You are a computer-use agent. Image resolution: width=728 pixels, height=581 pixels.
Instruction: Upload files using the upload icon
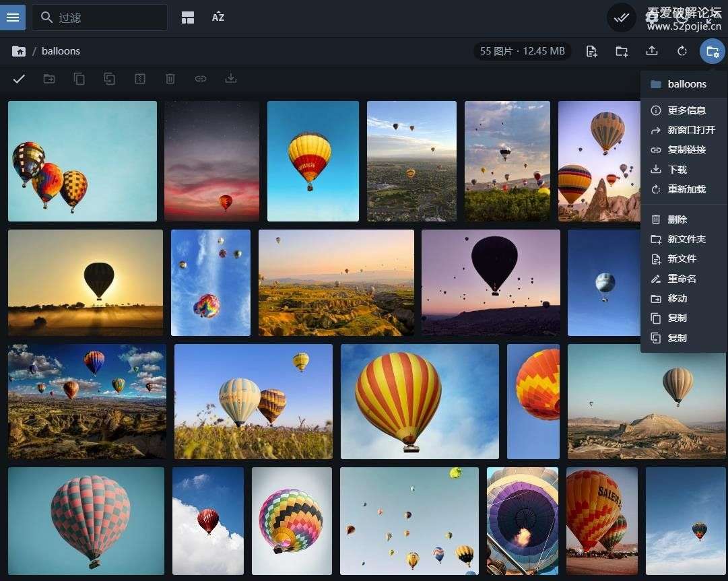651,50
